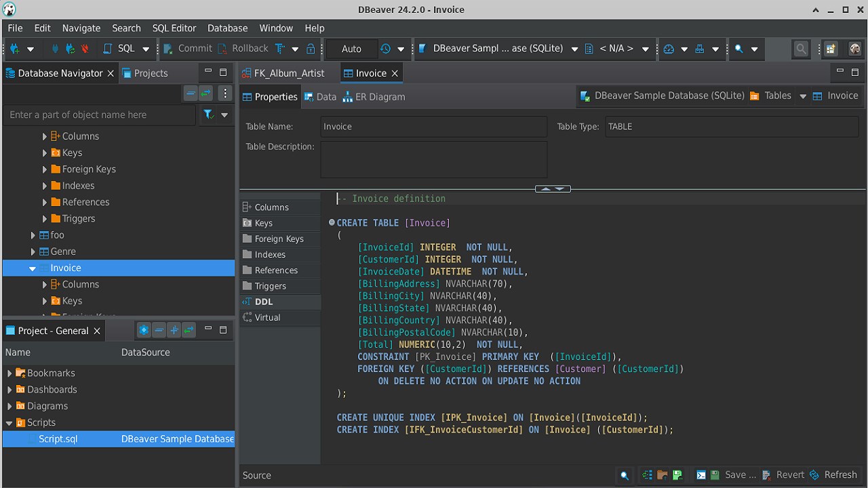Image resolution: width=868 pixels, height=488 pixels.
Task: Toggle Link with Editor in Project panel
Action: point(189,331)
